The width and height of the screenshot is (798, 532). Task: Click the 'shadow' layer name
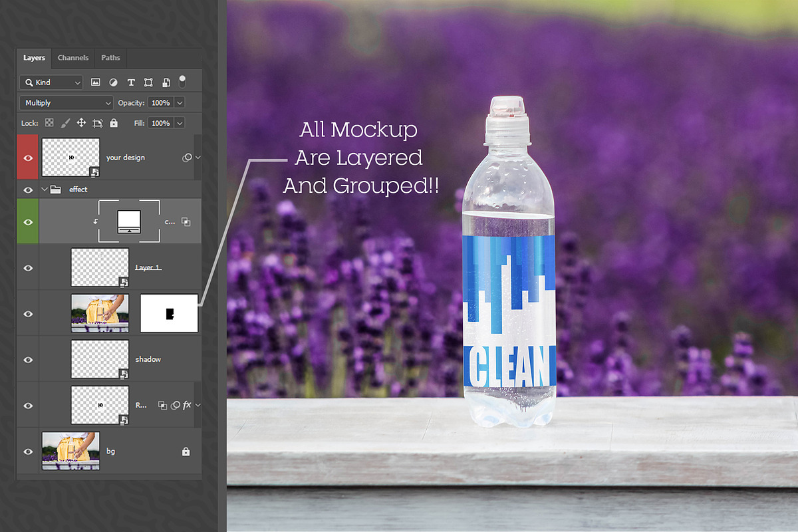[148, 359]
